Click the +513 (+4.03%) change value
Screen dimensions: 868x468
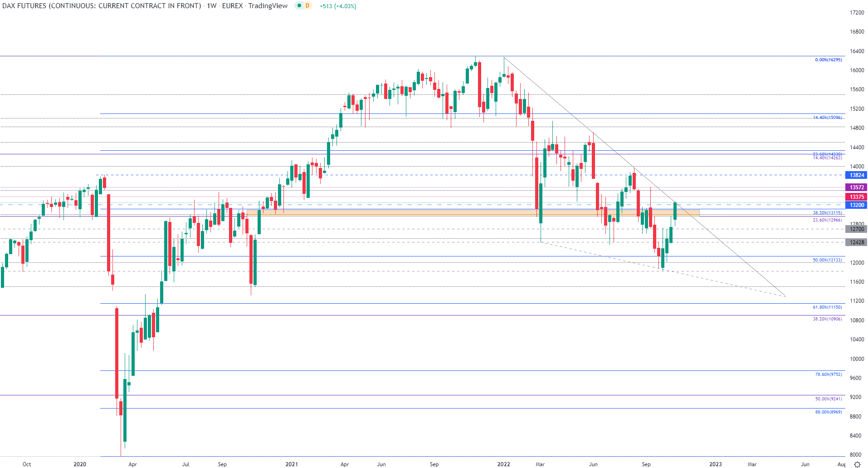(x=338, y=6)
